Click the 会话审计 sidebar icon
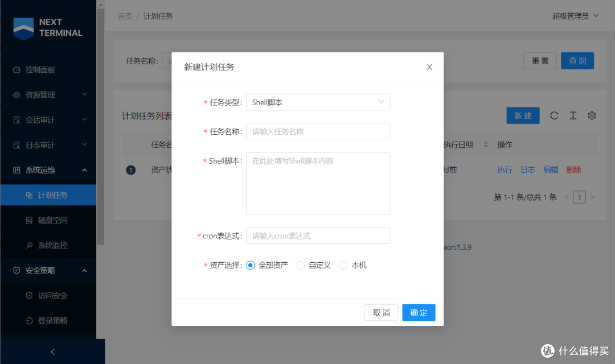Screen dimensions: 615x364 tap(17, 120)
